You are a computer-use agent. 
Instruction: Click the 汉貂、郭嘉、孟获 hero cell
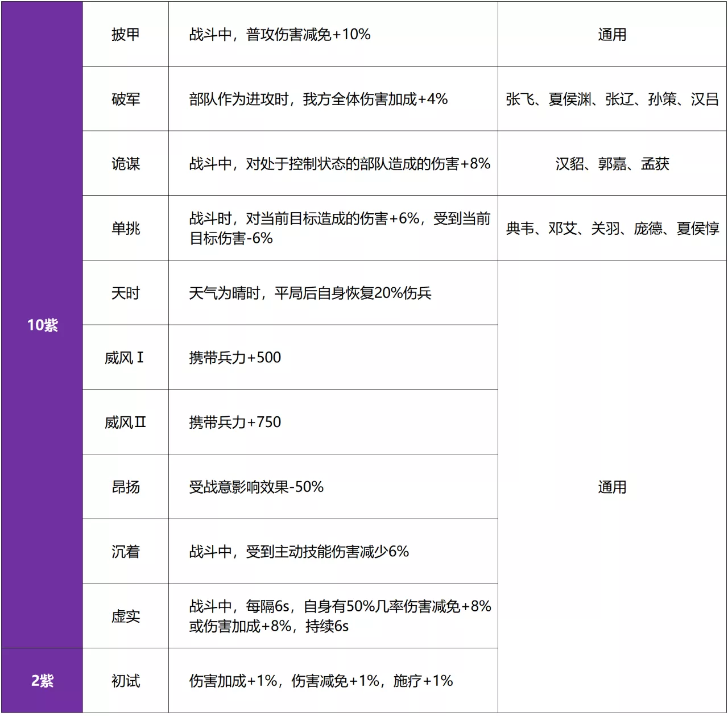pyautogui.click(x=612, y=164)
